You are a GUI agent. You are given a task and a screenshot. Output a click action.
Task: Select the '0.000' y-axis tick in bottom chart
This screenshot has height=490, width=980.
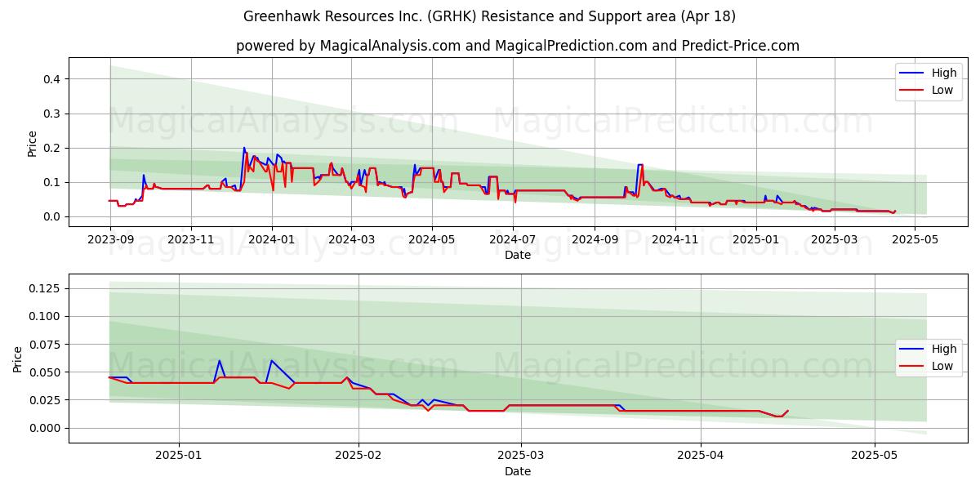(x=47, y=428)
